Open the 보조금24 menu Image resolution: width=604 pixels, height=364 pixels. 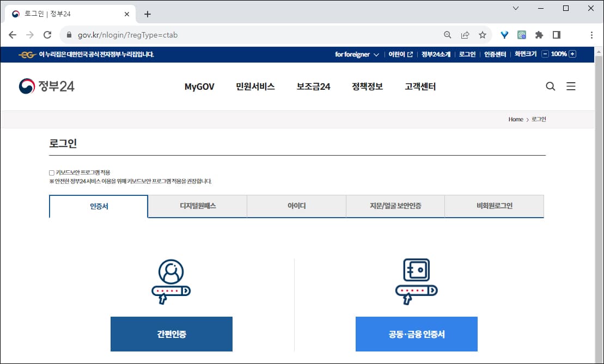313,86
